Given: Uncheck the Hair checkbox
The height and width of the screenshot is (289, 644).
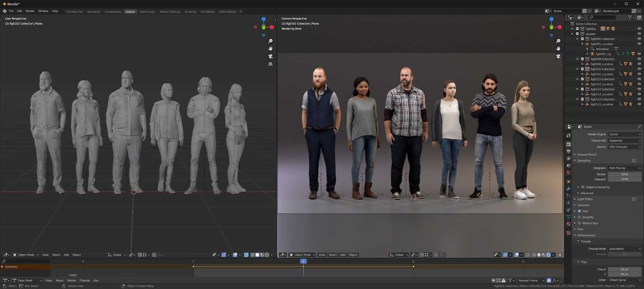Looking at the screenshot, I should pos(579,211).
